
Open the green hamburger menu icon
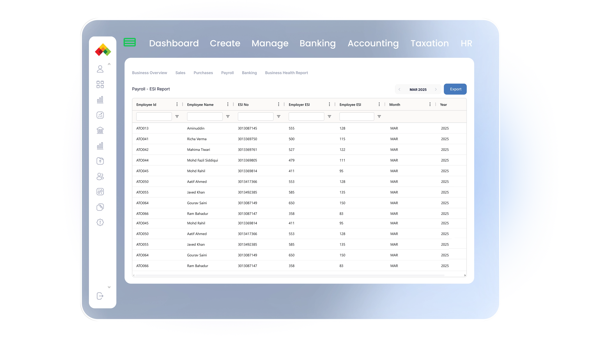[x=129, y=42]
